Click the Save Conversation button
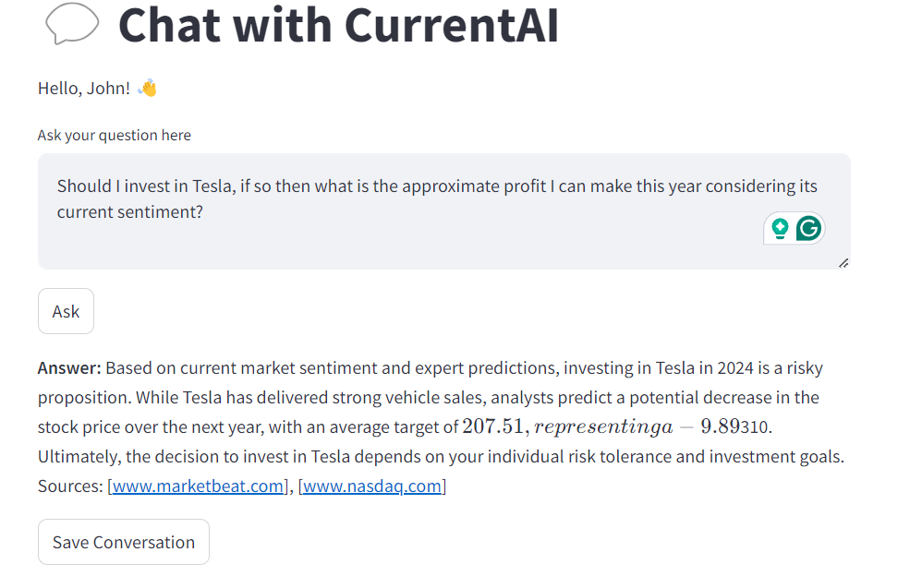 [124, 542]
